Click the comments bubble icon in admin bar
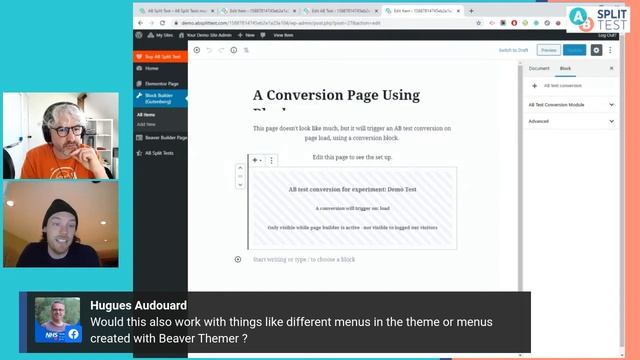This screenshot has height=360, width=640. 263,35
